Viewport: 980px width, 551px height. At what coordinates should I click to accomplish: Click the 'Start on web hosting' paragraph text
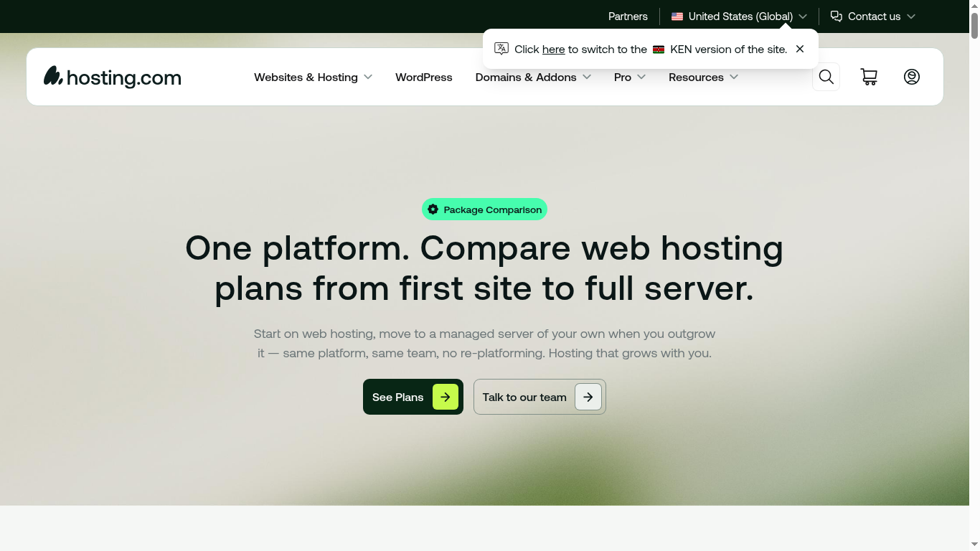coord(485,344)
